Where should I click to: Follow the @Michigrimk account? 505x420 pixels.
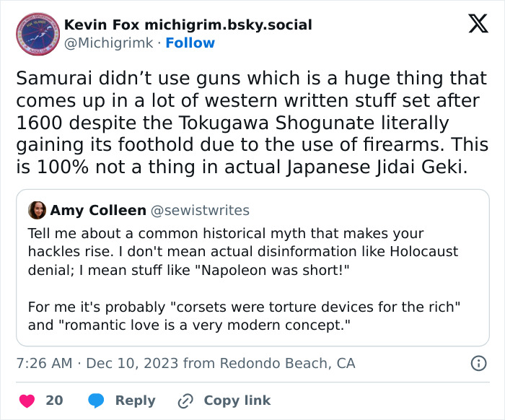click(x=190, y=43)
